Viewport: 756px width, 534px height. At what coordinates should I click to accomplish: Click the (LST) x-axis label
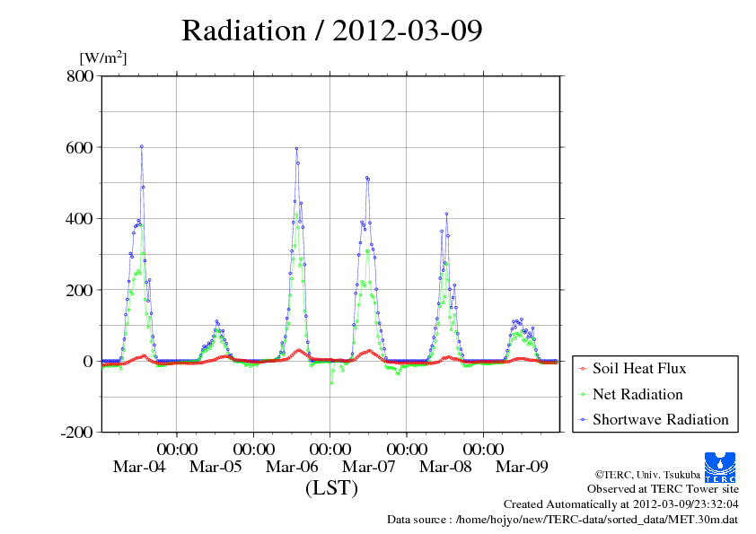pos(331,489)
